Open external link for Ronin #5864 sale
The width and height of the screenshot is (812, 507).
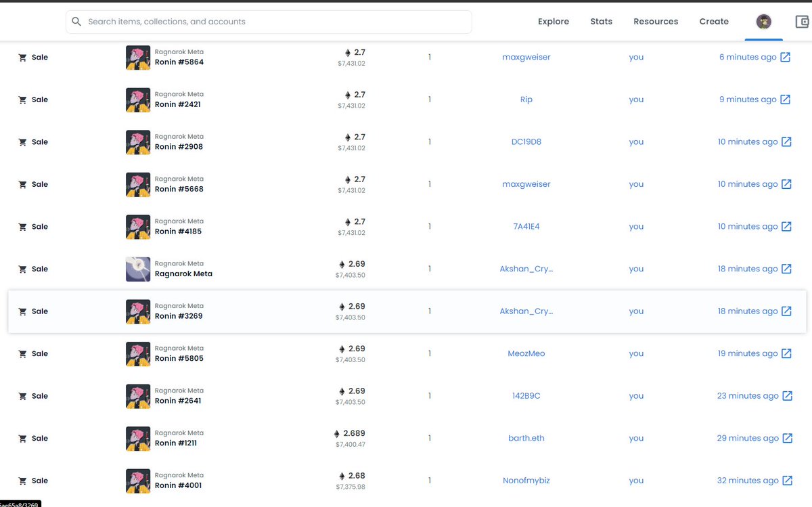pos(786,58)
